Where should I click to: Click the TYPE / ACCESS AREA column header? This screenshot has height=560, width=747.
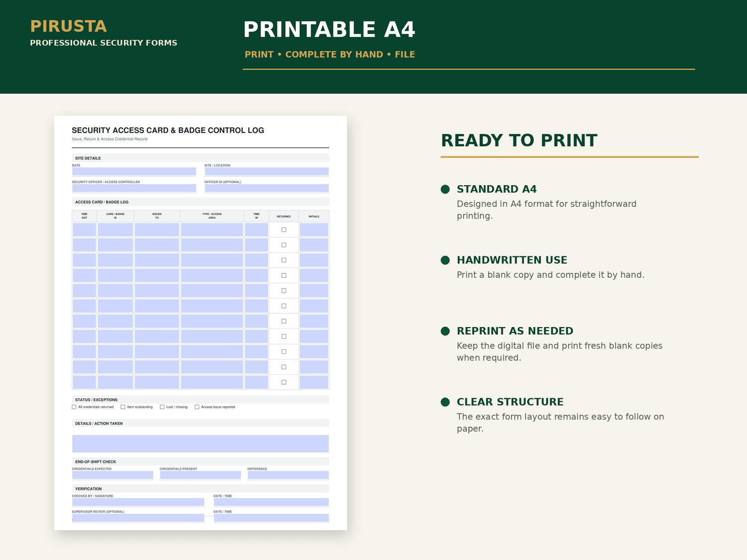(212, 216)
